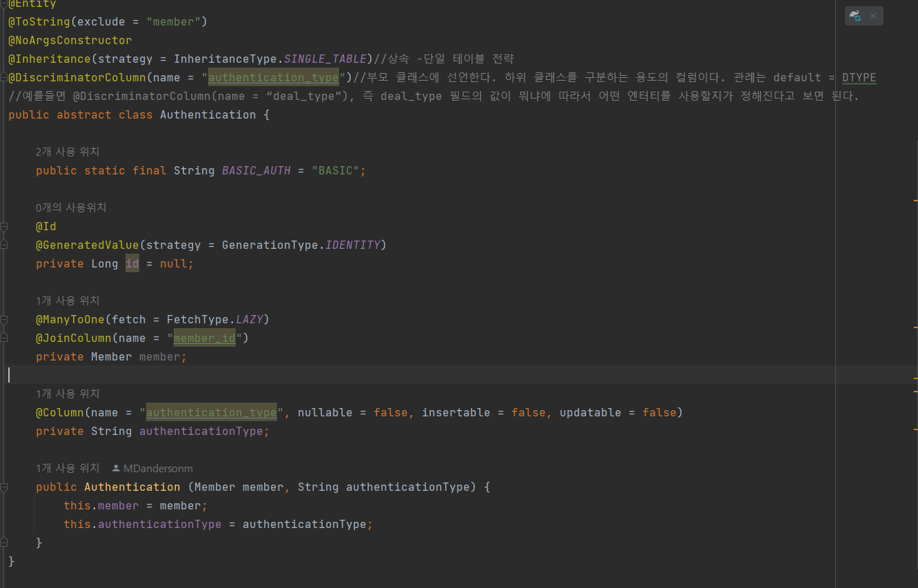Click this.member assignment line
The image size is (918, 588).
point(136,505)
